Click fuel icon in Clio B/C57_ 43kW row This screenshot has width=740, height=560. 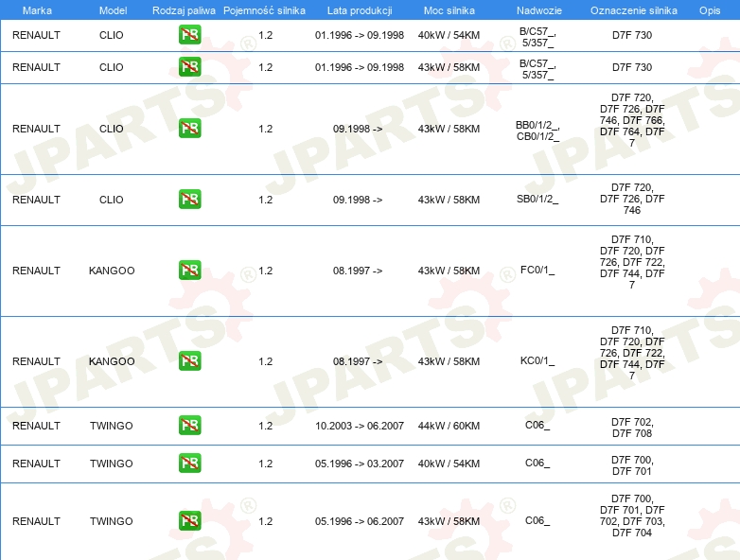pyautogui.click(x=189, y=67)
